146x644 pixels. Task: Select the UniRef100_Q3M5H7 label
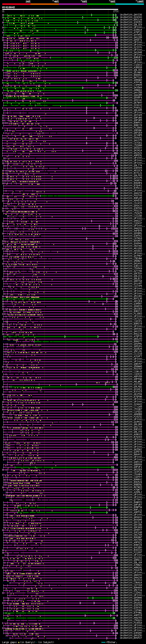pos(131,304)
